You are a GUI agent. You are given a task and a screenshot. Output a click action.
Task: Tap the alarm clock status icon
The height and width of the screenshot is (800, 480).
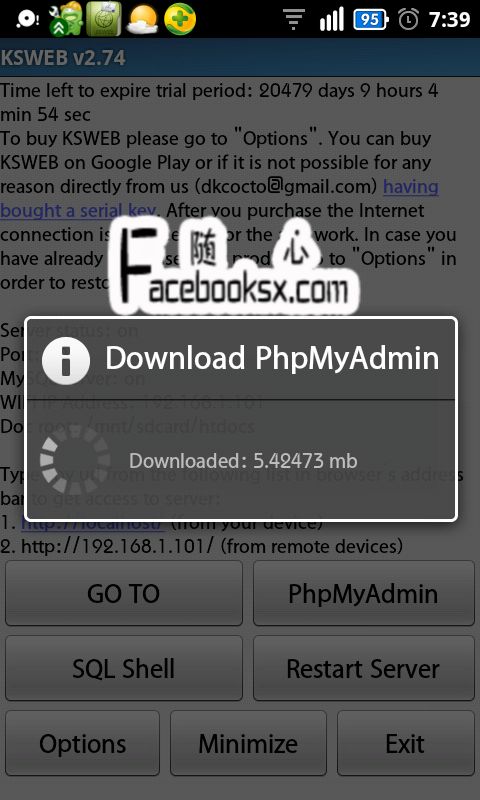pyautogui.click(x=408, y=19)
